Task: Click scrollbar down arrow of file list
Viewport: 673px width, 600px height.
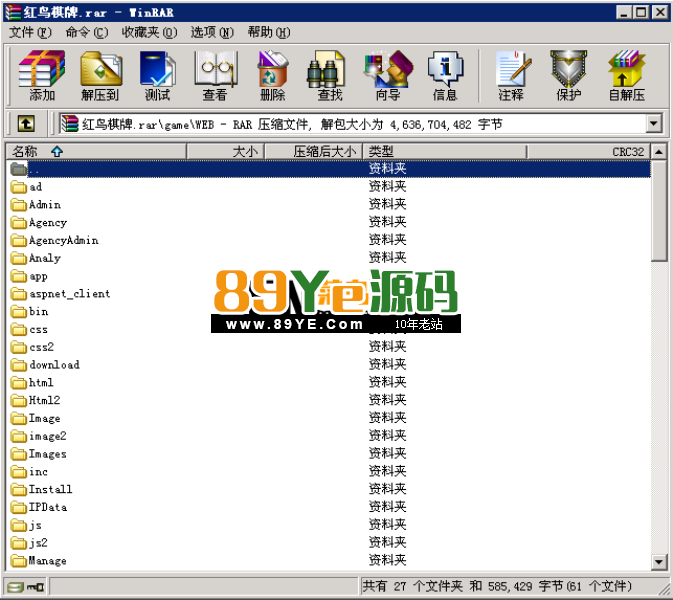Action: coord(659,561)
